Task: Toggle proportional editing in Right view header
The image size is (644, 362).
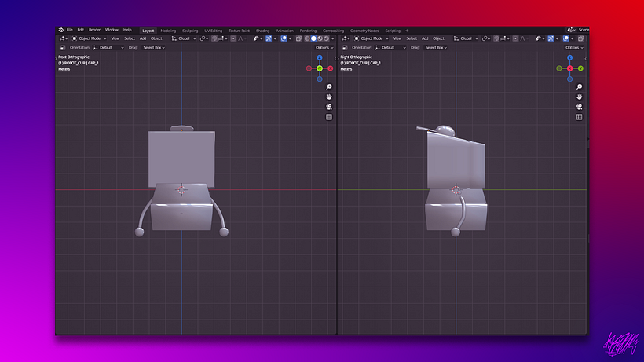Action: pyautogui.click(x=515, y=38)
